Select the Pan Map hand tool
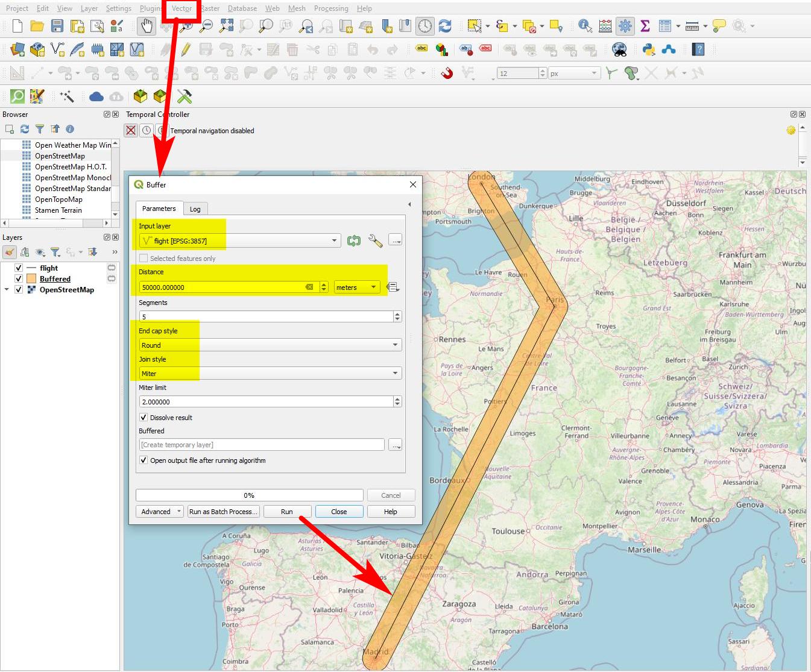The image size is (811, 672). [147, 26]
